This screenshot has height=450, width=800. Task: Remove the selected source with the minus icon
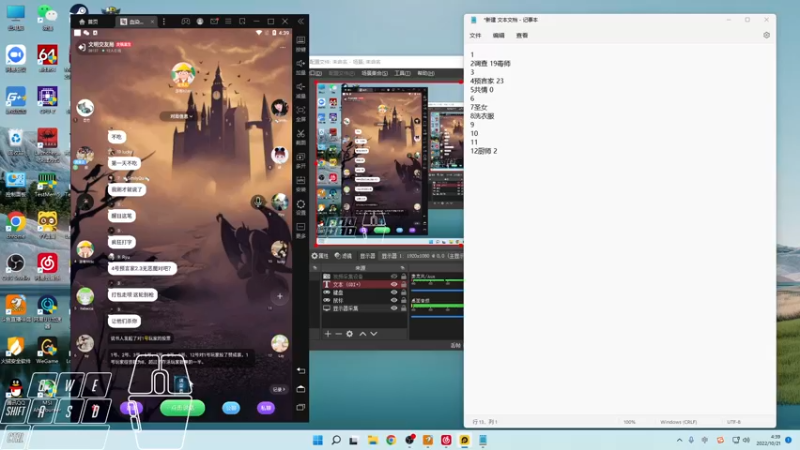338,334
